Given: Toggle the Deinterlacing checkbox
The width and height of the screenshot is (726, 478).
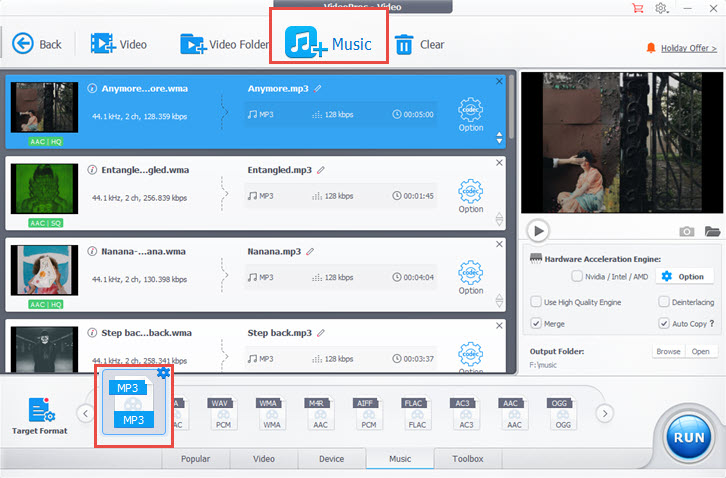Looking at the screenshot, I should pyautogui.click(x=663, y=302).
